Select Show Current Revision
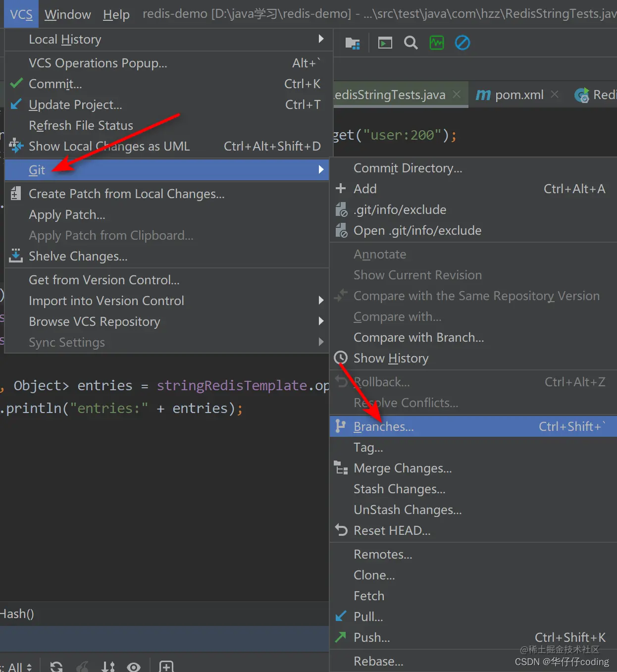 point(473,275)
